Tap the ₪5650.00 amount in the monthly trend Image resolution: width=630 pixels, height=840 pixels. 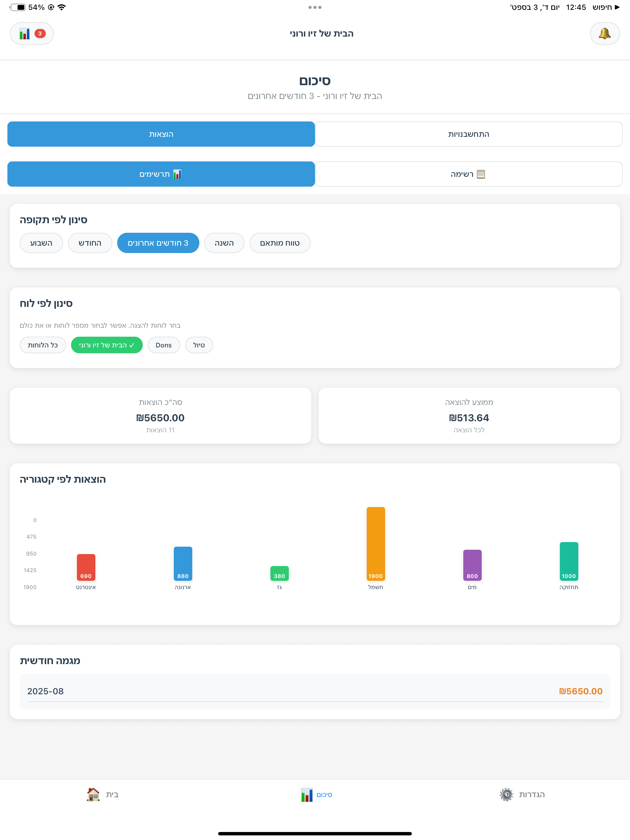(580, 691)
